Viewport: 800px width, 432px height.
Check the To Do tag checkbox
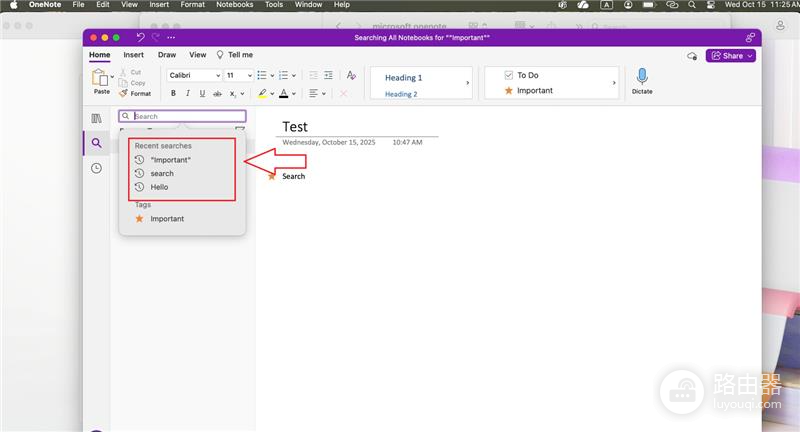[x=508, y=75]
